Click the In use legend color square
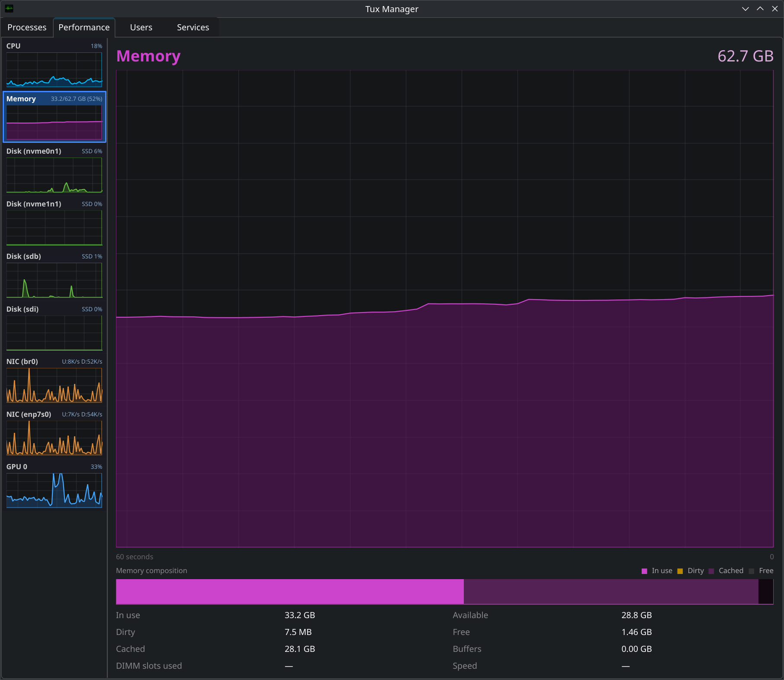 tap(644, 571)
